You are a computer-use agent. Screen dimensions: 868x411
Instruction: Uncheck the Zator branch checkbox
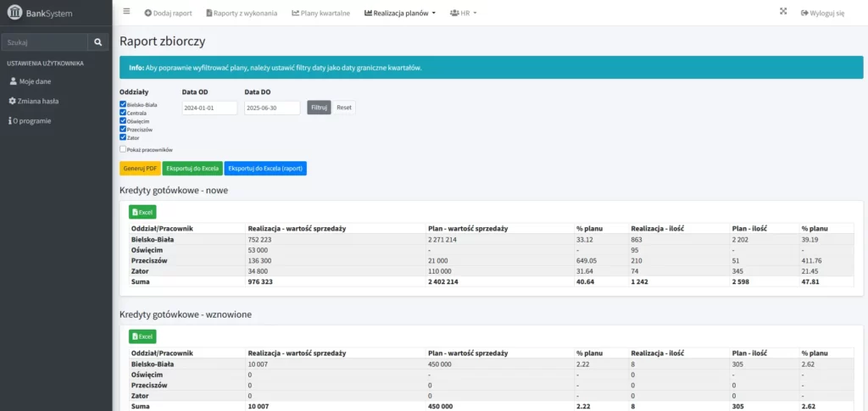tap(123, 137)
